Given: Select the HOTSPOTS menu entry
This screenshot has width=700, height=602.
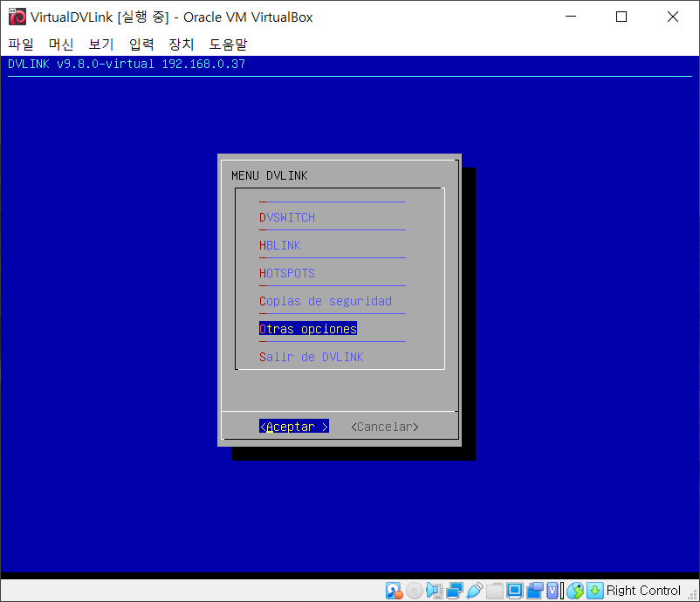Looking at the screenshot, I should coord(287,273).
